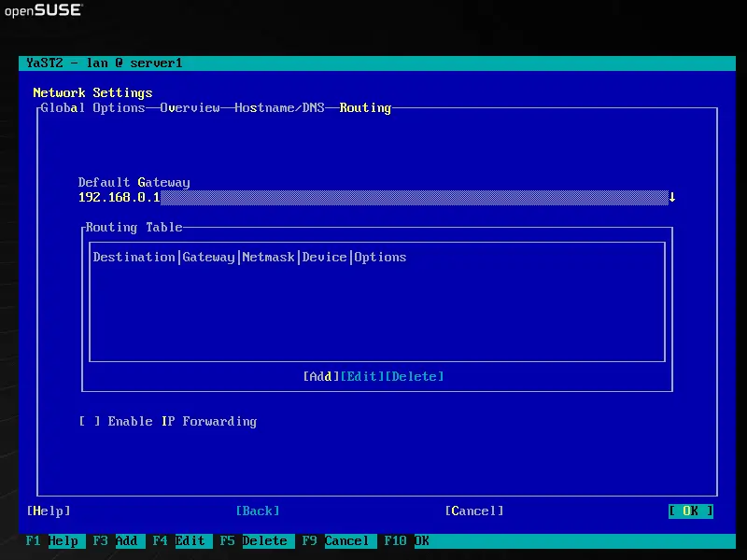Screen dimensions: 747x560
Task: Expand the Default Gateway dropdown arrow
Action: click(x=671, y=197)
